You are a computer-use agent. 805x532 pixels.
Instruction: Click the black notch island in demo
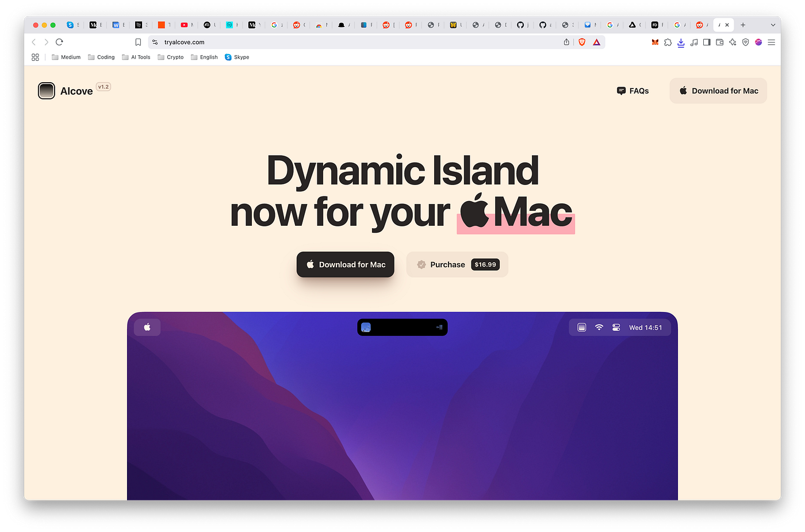point(402,327)
